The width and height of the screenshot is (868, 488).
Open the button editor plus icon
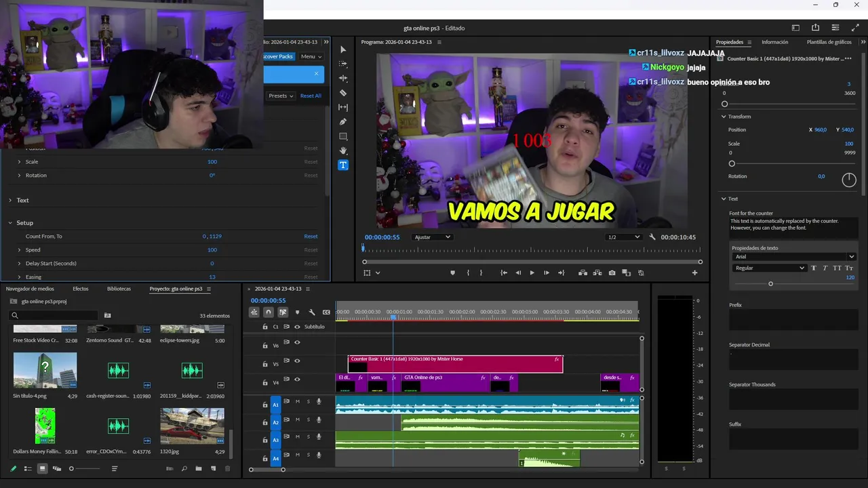point(694,272)
